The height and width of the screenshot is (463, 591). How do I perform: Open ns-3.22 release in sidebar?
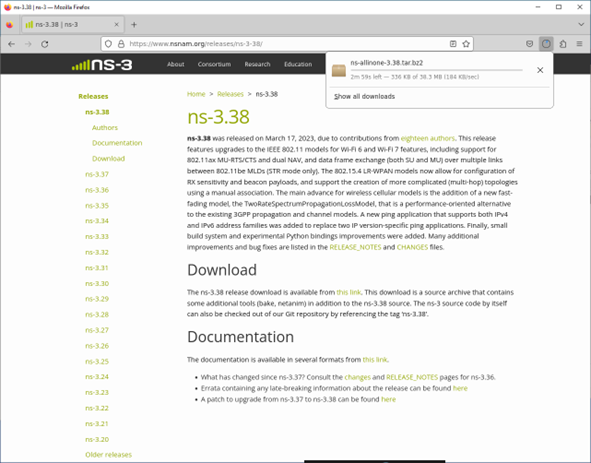tap(97, 408)
